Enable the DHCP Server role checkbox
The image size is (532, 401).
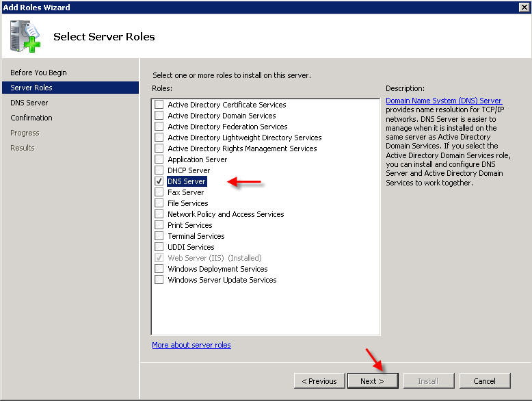pyautogui.click(x=159, y=170)
